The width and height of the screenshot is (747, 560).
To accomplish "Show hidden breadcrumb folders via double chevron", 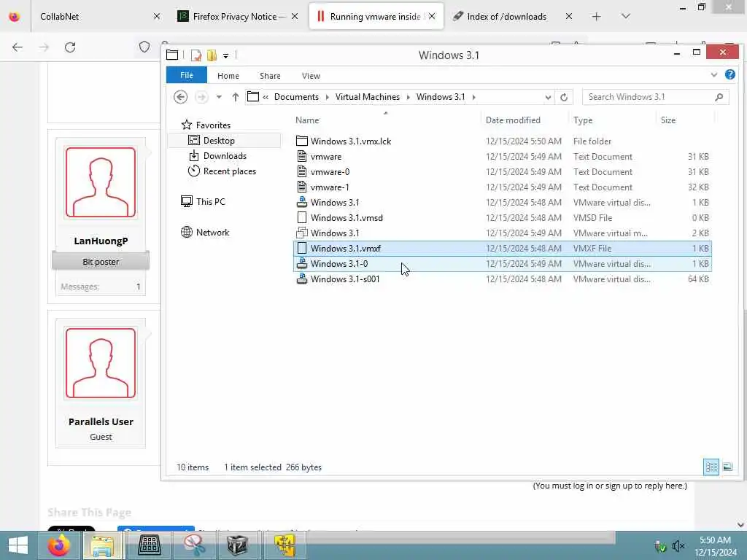I will pos(266,97).
